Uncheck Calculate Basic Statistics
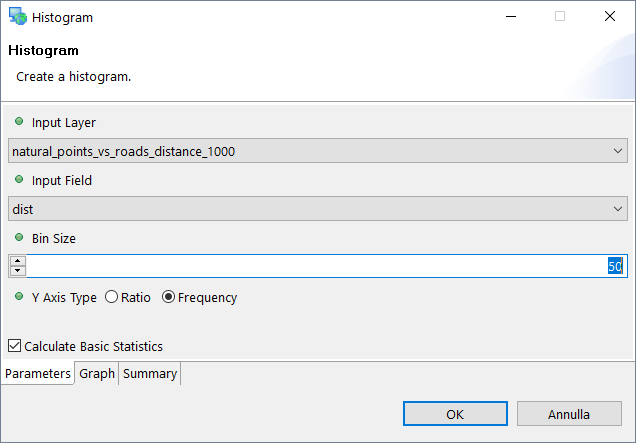This screenshot has height=443, width=636. pyautogui.click(x=14, y=346)
